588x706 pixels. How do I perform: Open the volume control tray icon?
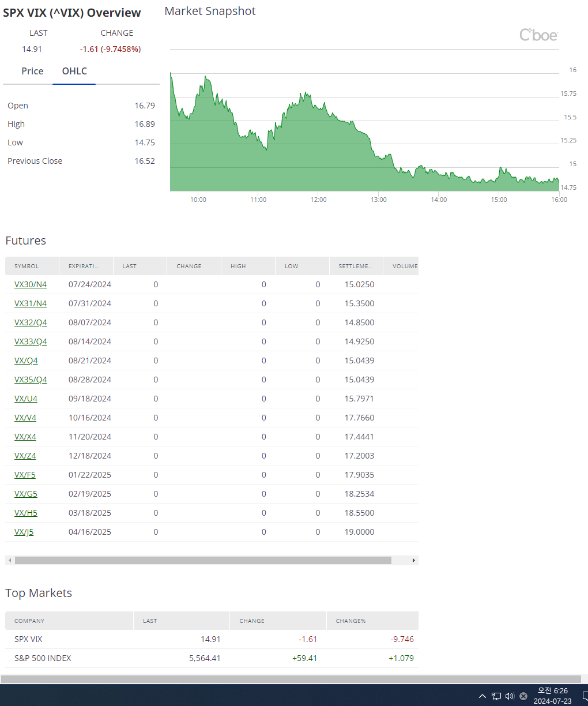click(510, 696)
